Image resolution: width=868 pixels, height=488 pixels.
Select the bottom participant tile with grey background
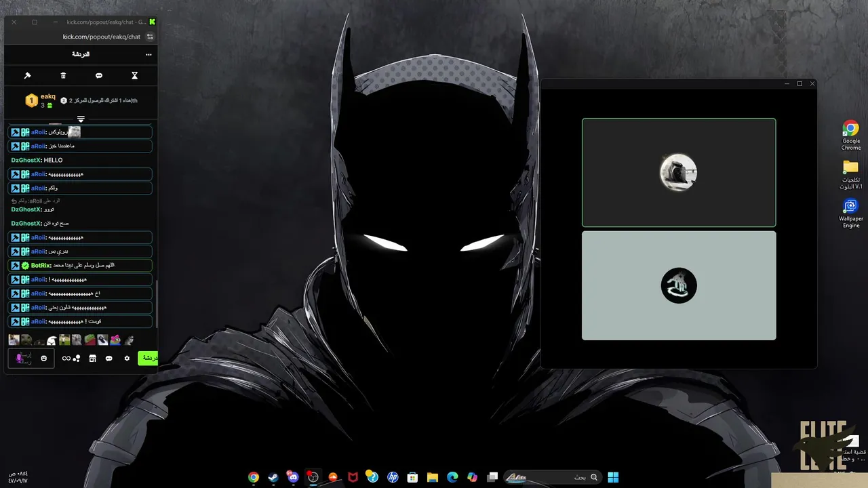(679, 285)
